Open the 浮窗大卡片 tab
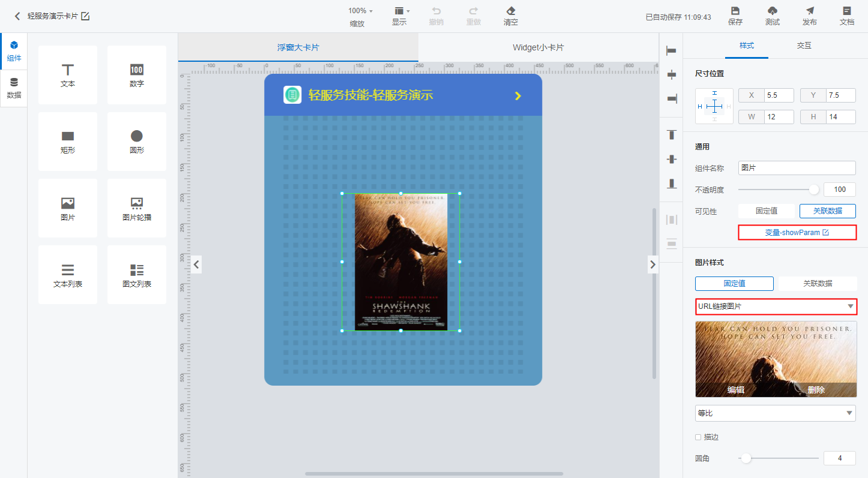Viewport: 868px width, 478px height. (298, 47)
